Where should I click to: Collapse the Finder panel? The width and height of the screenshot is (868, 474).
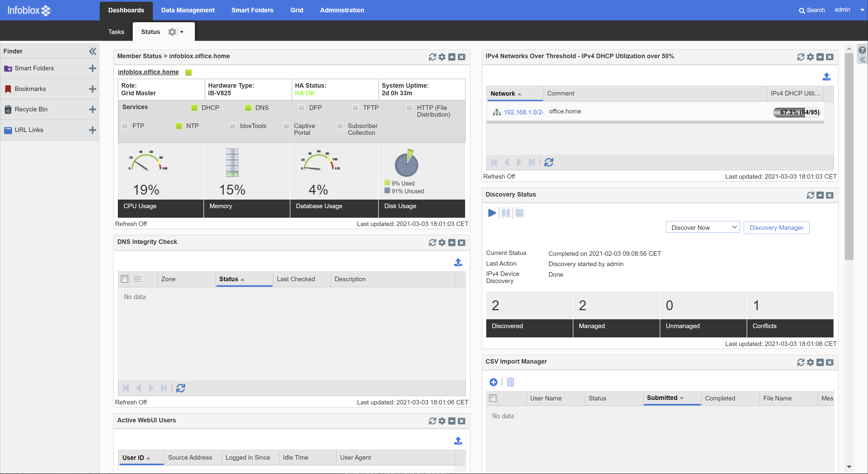click(x=93, y=51)
